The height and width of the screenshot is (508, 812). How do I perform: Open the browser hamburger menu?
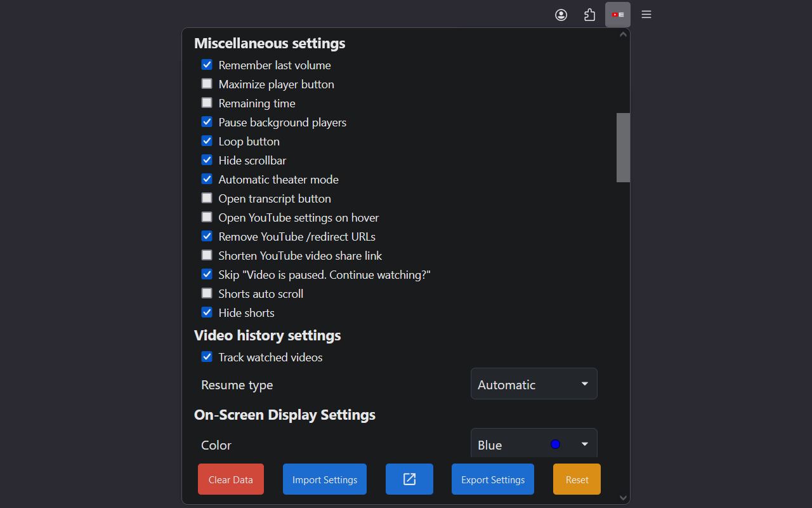pyautogui.click(x=646, y=14)
